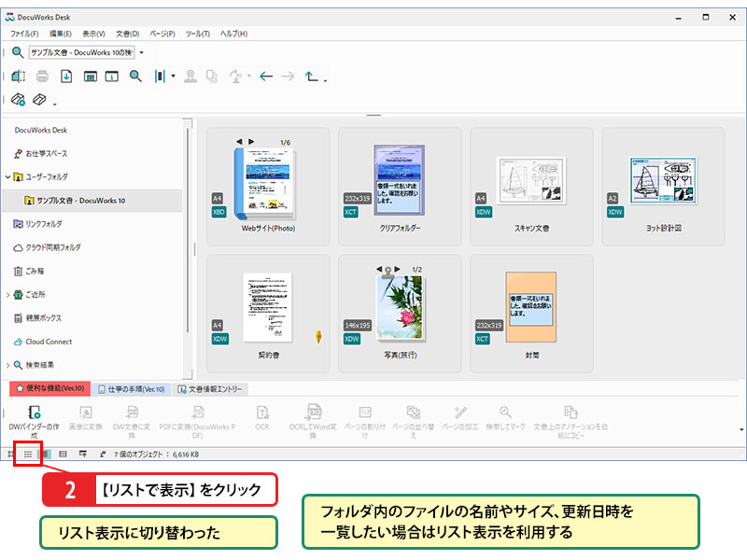The image size is (747, 560).
Task: Open ごみ箱 in the folder tree
Action: click(29, 271)
